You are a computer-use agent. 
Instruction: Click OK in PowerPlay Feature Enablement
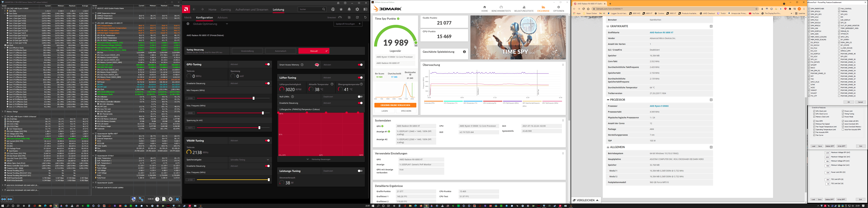coord(849,102)
